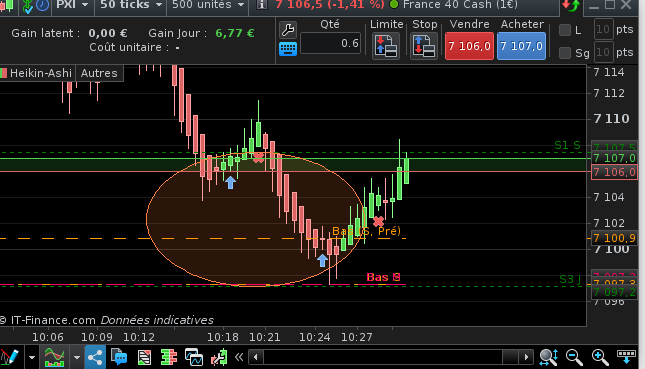Click the S3 J pivot label
Screen dimensions: 645x369
click(x=570, y=279)
